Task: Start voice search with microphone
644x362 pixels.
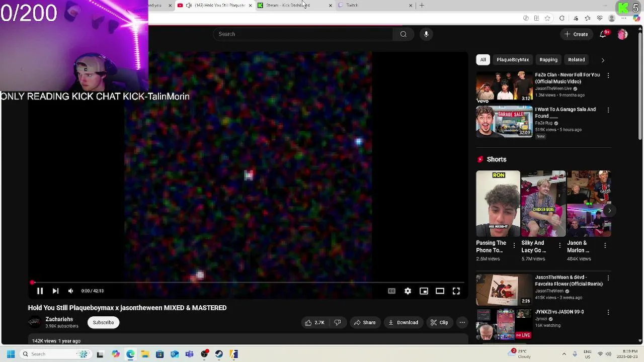Action: [x=426, y=34]
